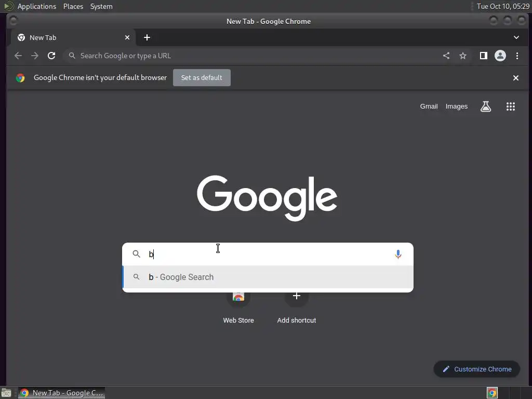532x399 pixels.
Task: Open Google apps grid
Action: pos(511,106)
